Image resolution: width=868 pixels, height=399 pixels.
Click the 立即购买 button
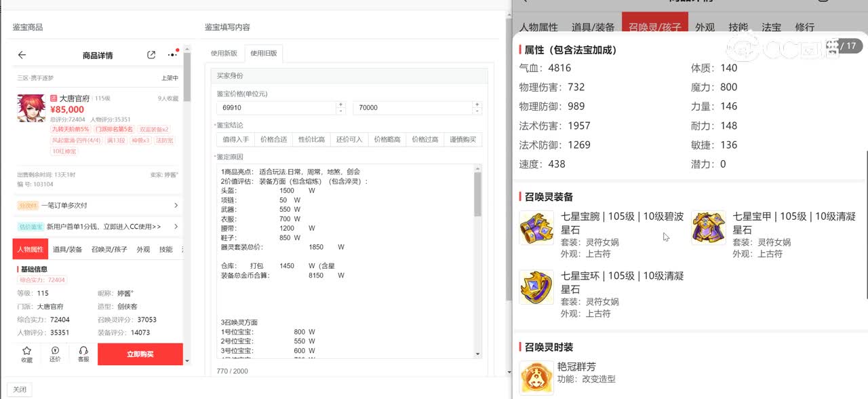click(x=140, y=354)
